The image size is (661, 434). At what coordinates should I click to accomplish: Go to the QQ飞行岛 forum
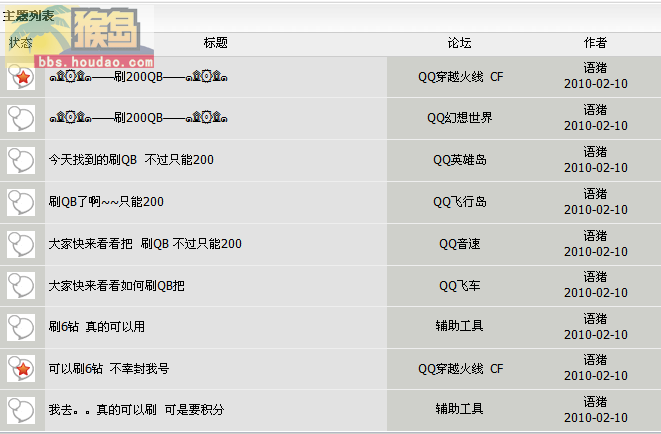pos(460,202)
